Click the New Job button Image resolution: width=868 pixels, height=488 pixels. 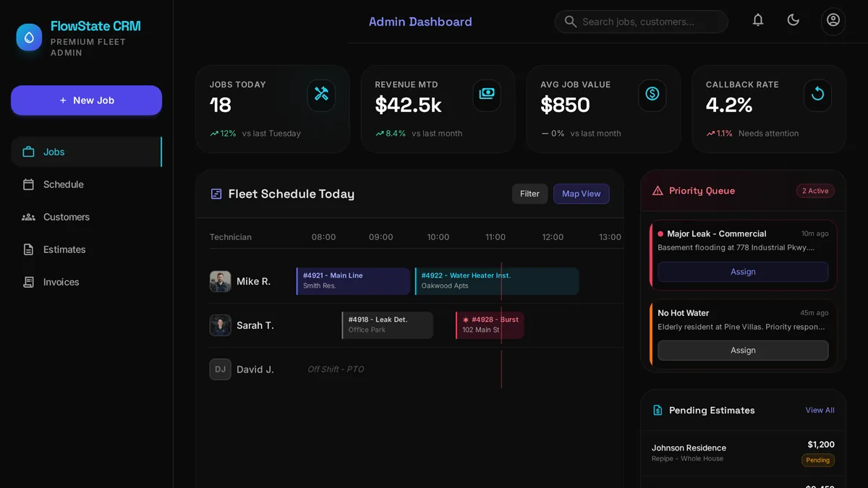coord(86,100)
